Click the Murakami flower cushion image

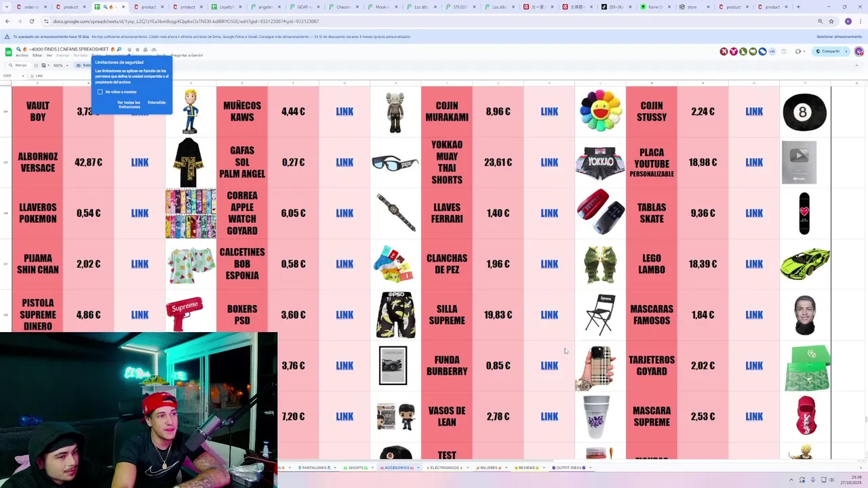pos(600,111)
